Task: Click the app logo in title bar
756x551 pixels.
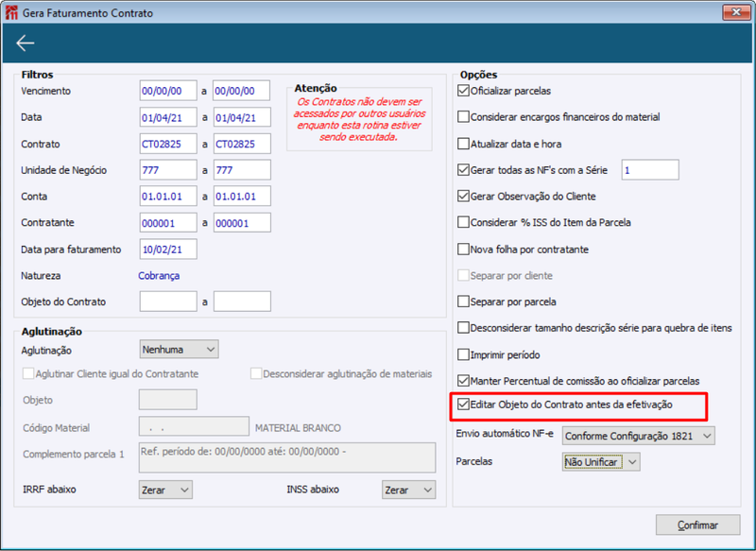Action: pos(11,12)
